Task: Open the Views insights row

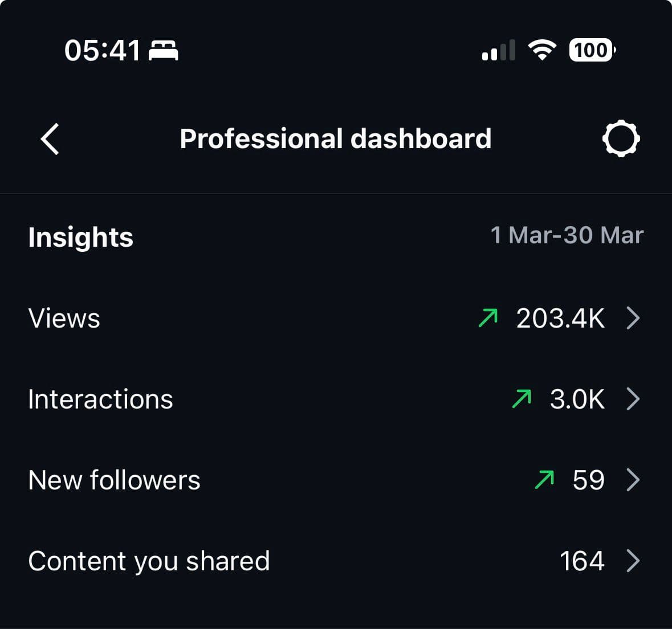Action: tap(64, 318)
